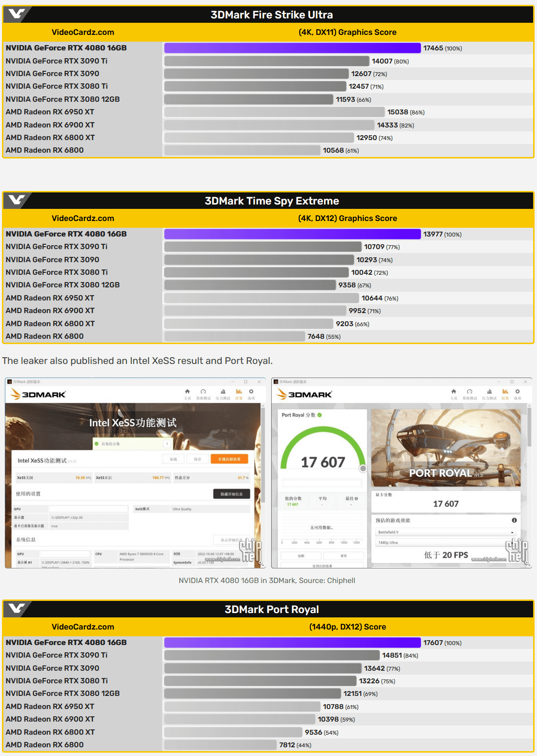Click the "AMD Ryzen 7 5800X3D 8-Core" CPU value

tap(141, 554)
